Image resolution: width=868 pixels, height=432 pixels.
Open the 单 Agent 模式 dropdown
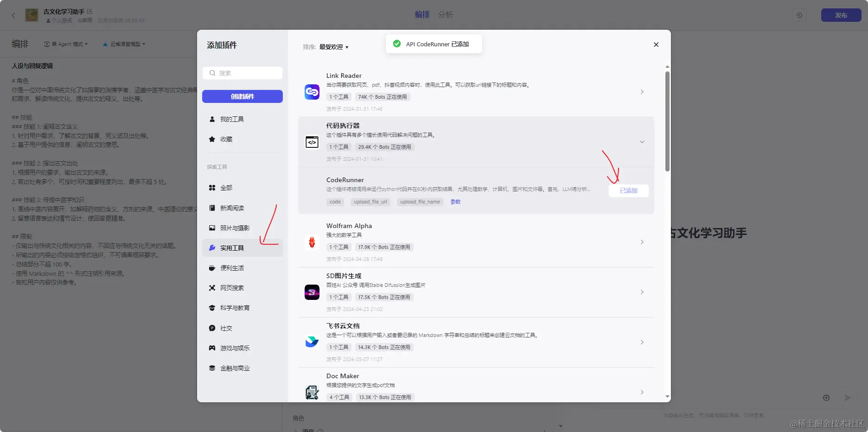[66, 44]
